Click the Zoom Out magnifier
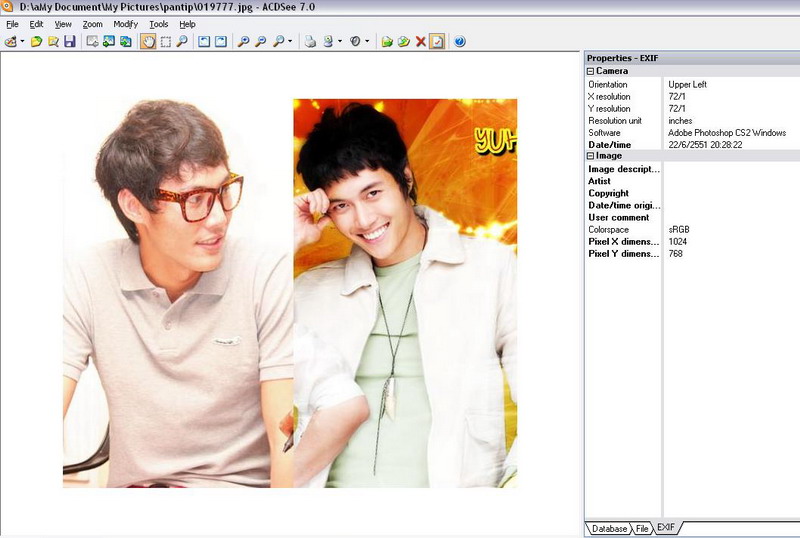Screen dimensions: 800x538 (x=260, y=41)
